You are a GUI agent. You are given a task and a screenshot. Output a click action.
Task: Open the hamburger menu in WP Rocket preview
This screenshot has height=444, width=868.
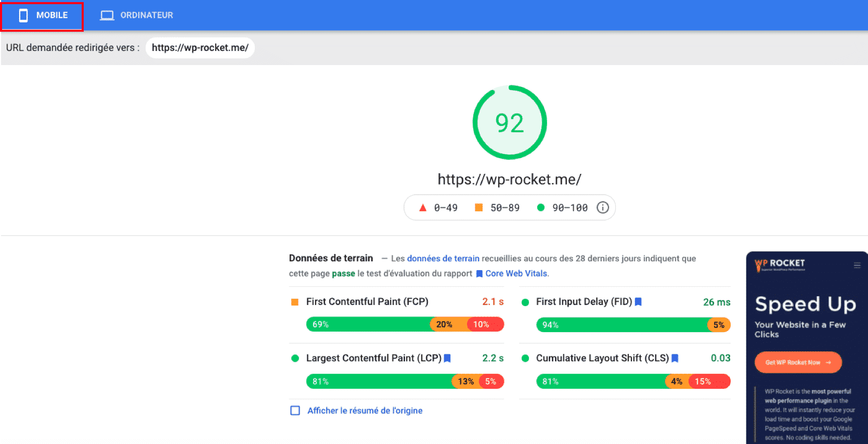pos(857,265)
